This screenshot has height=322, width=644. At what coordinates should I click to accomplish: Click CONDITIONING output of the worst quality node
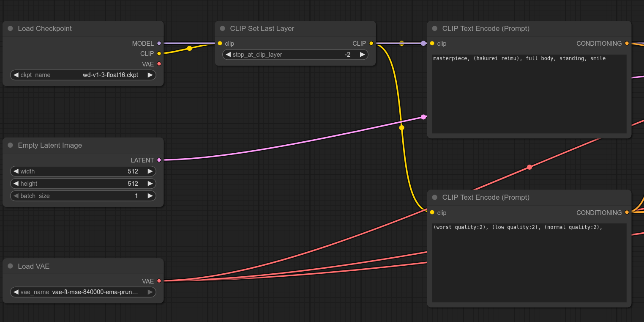pos(627,212)
